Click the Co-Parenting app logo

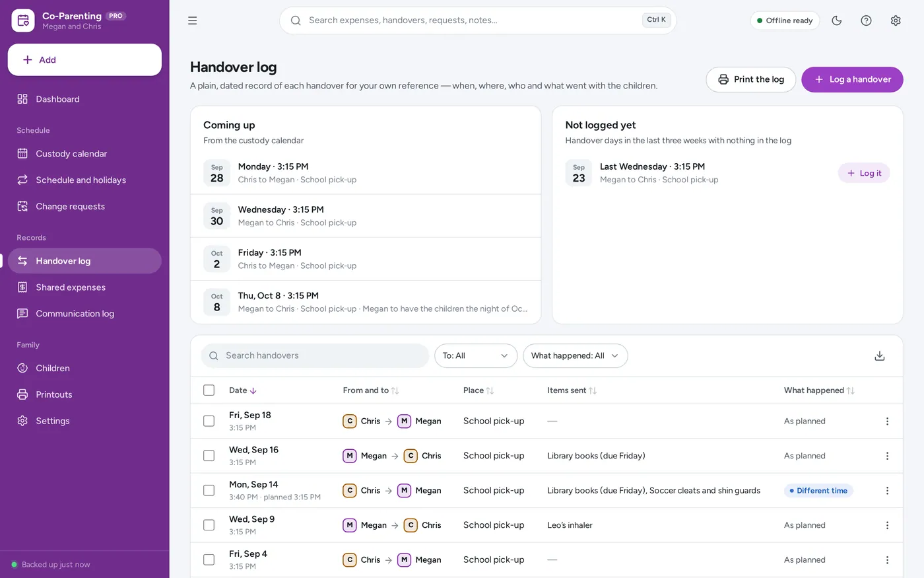(23, 20)
